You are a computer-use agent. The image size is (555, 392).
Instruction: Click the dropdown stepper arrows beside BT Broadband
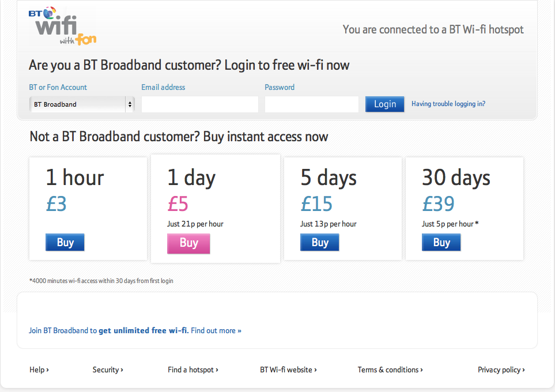pyautogui.click(x=130, y=104)
